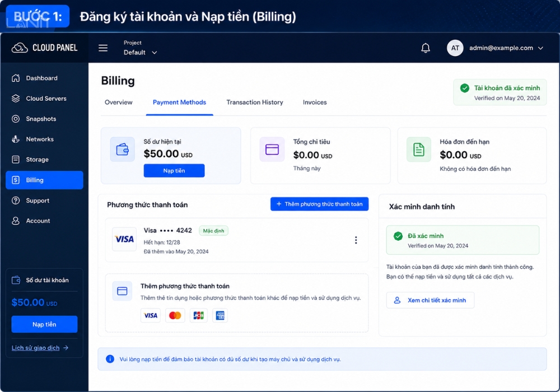Click the Storage sidebar icon
The image size is (560, 392).
(16, 159)
